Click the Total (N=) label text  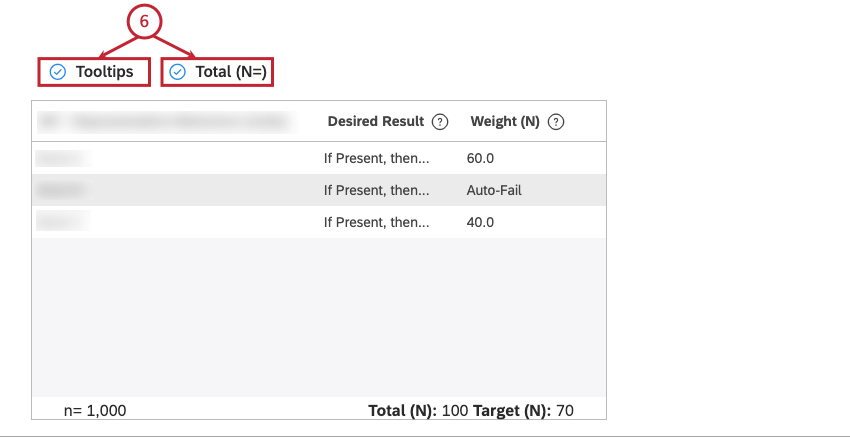coord(231,72)
